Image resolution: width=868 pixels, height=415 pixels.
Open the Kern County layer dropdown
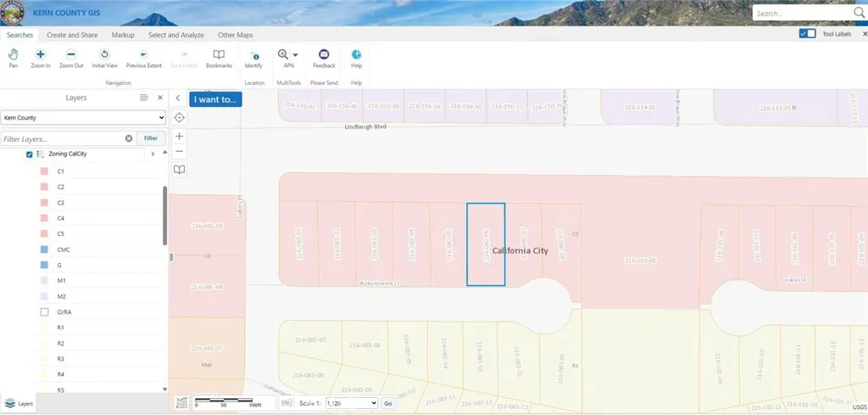[x=83, y=118]
